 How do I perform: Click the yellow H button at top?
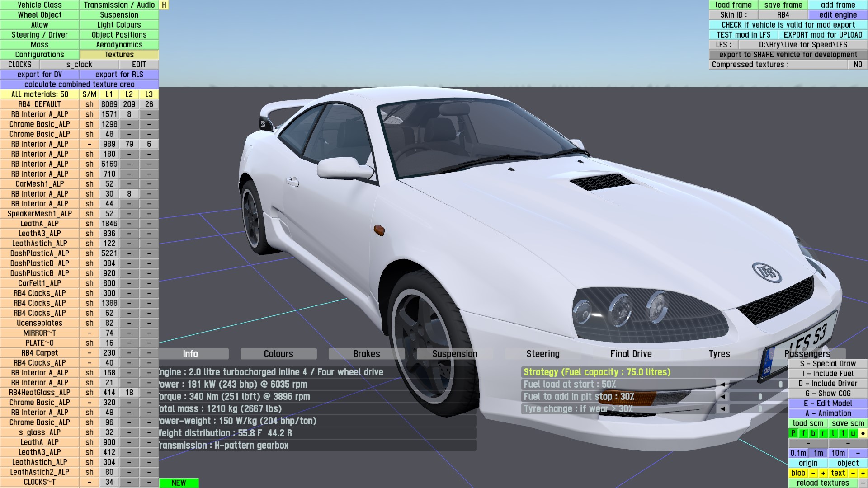(164, 5)
